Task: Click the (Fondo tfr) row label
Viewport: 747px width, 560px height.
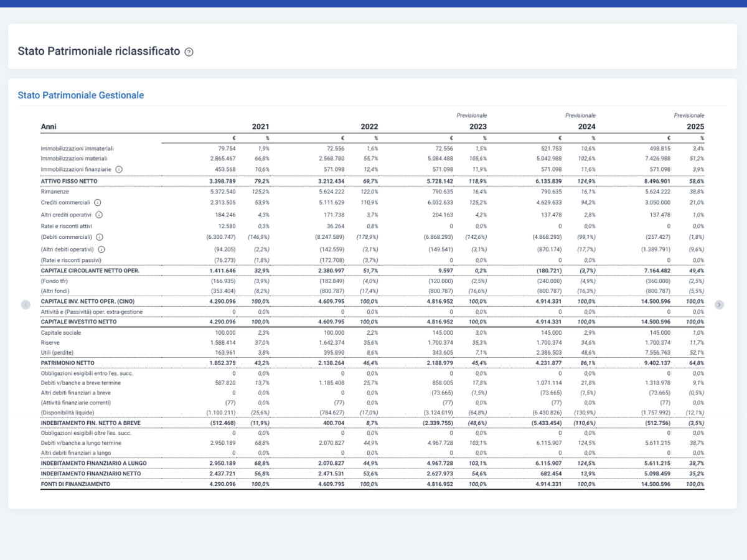Action: click(x=54, y=281)
